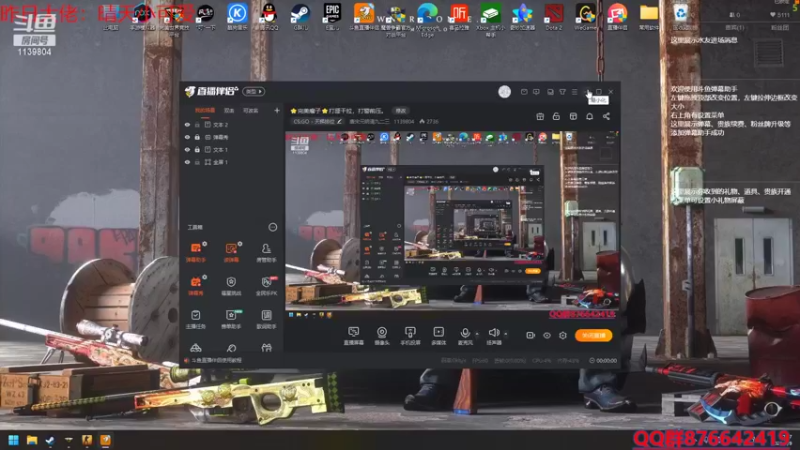Viewport: 800px width, 450px height.
Task: Open the third orange tool in the second toolbox row
Action: click(196, 286)
